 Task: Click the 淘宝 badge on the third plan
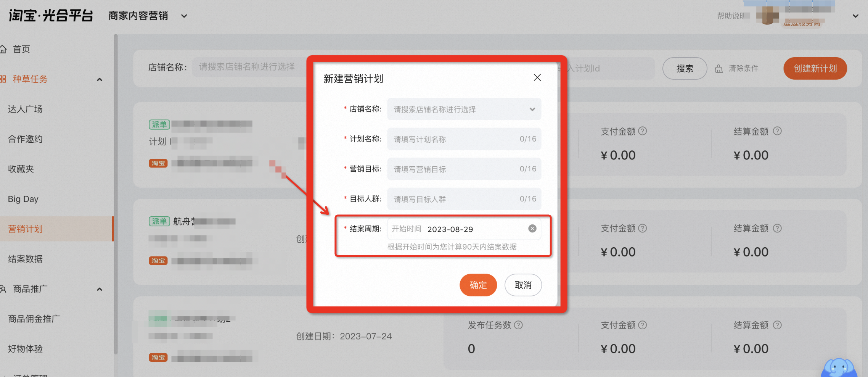158,358
